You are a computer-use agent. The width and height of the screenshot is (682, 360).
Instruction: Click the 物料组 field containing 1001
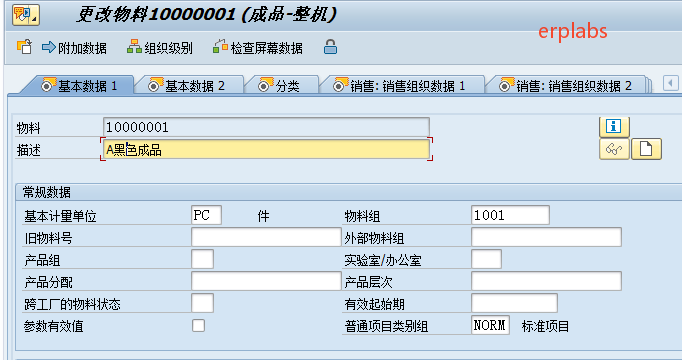coord(510,215)
